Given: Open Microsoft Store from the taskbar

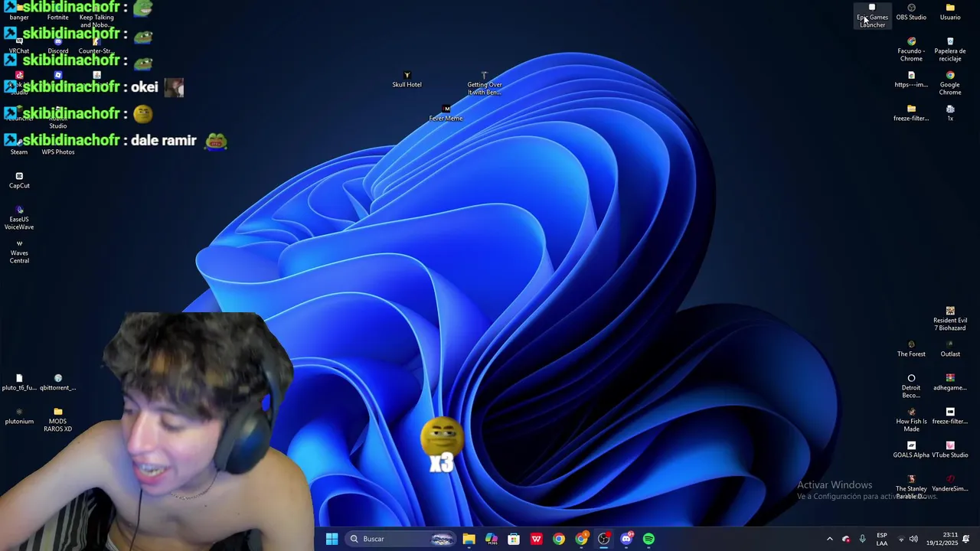Looking at the screenshot, I should click(x=514, y=539).
